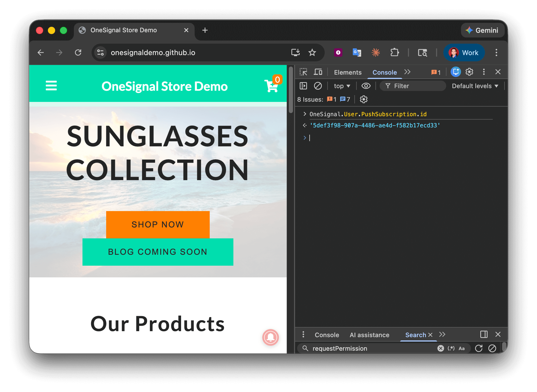Viewport: 537px width, 392px height.
Task: Enable regex mode for the search query
Action: tap(451, 348)
